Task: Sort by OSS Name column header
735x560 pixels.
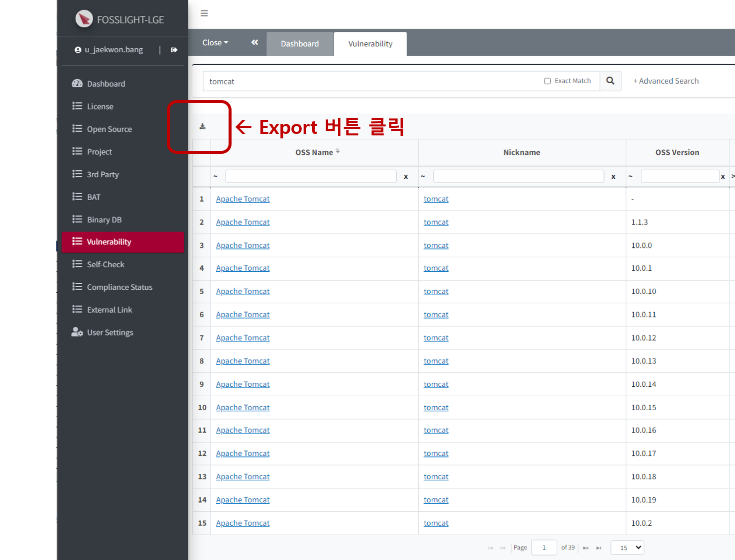Action: [314, 152]
